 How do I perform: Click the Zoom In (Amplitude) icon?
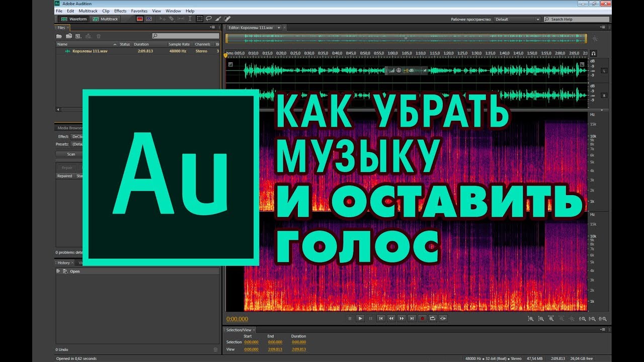[531, 319]
